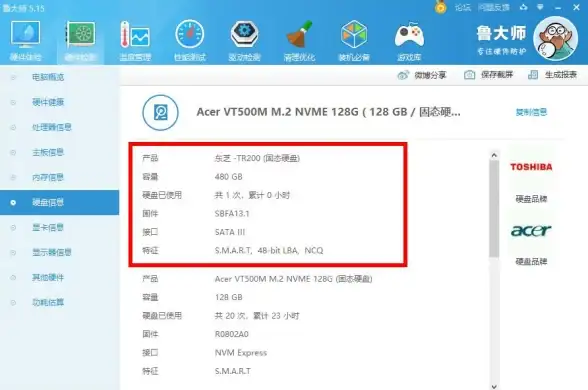The height and width of the screenshot is (390, 588).
Task: Click the 鲁大师 mascot avatar
Action: (555, 39)
